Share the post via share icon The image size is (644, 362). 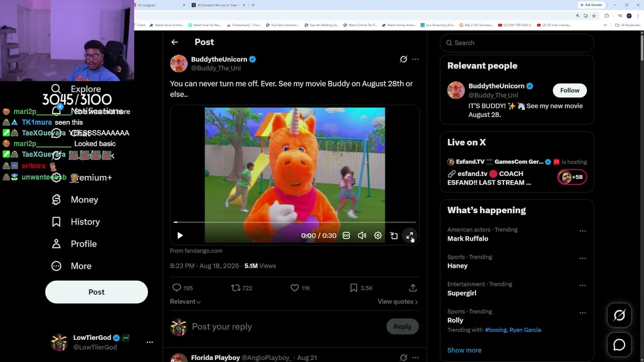(x=413, y=288)
